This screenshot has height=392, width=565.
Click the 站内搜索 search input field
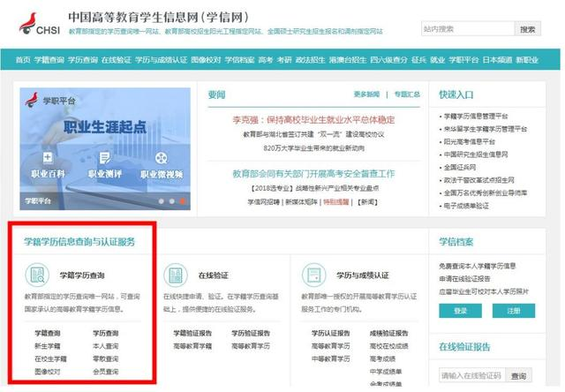[x=468, y=29]
